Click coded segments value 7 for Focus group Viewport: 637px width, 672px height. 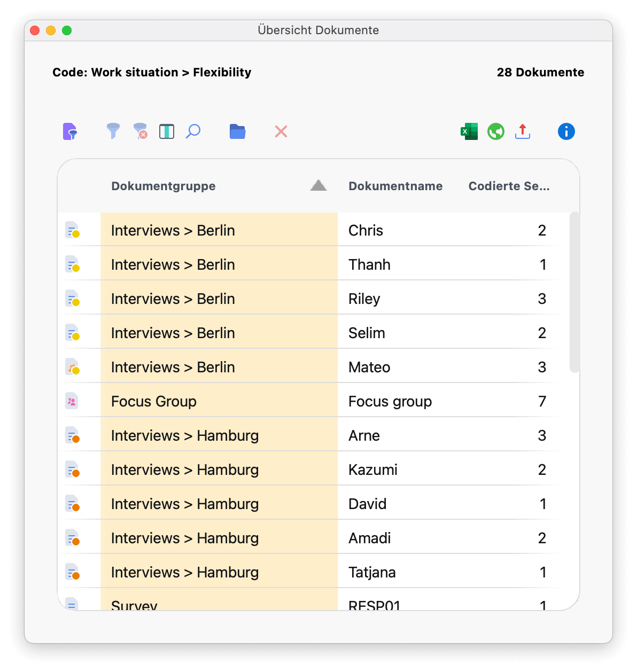542,401
